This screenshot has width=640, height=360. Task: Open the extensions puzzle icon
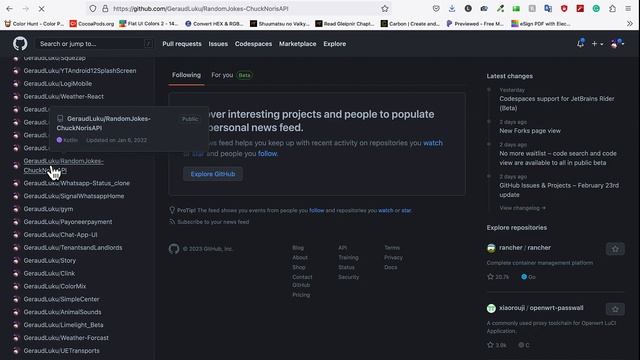[x=612, y=9]
